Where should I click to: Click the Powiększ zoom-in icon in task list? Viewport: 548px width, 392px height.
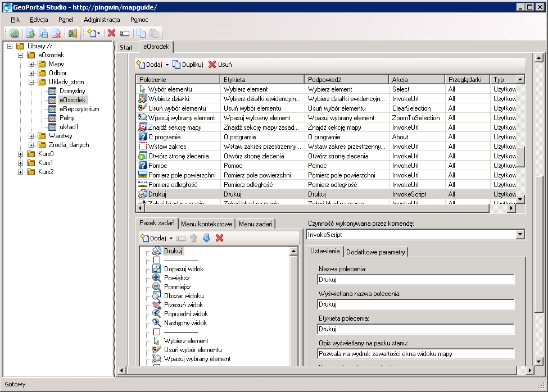pos(157,278)
